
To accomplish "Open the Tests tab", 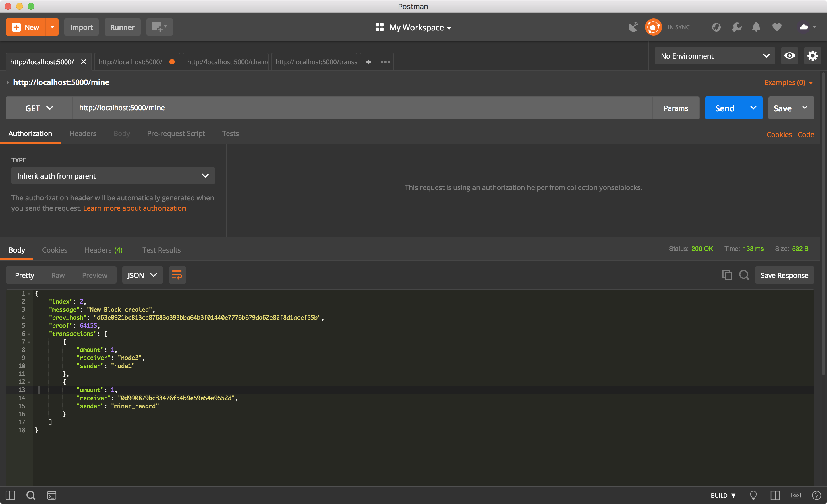I will tap(230, 133).
